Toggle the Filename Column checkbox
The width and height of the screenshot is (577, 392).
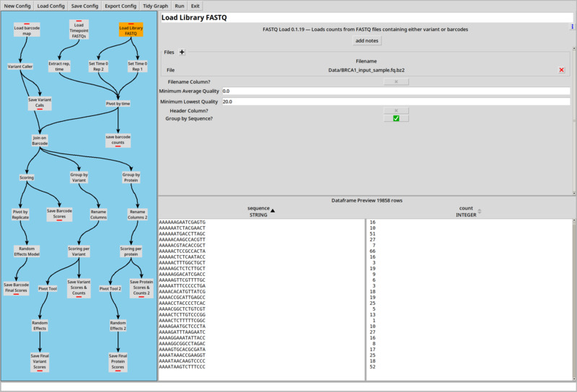point(396,81)
